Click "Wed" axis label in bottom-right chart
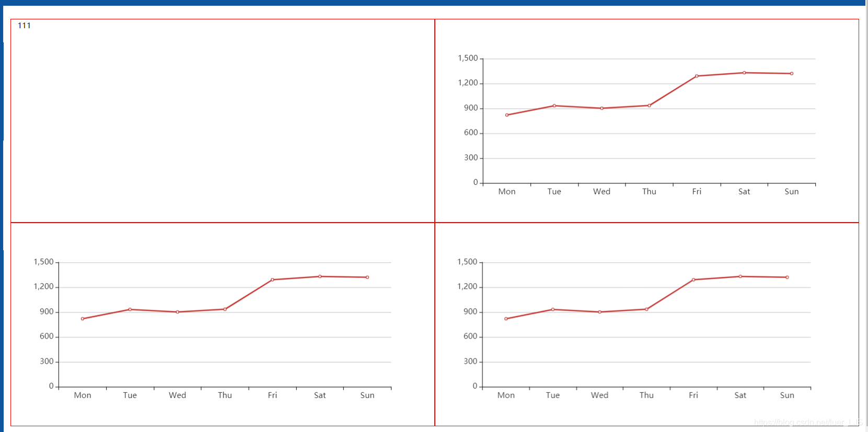Image resolution: width=868 pixels, height=432 pixels. [600, 395]
